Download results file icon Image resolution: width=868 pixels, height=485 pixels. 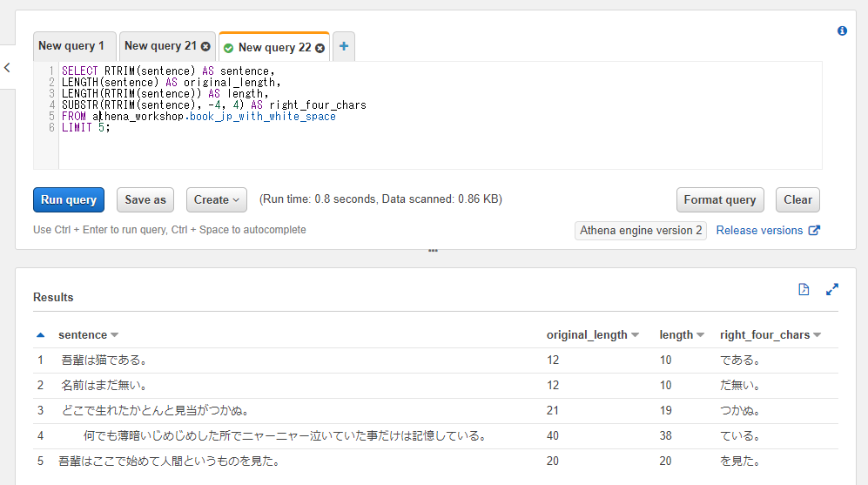804,289
